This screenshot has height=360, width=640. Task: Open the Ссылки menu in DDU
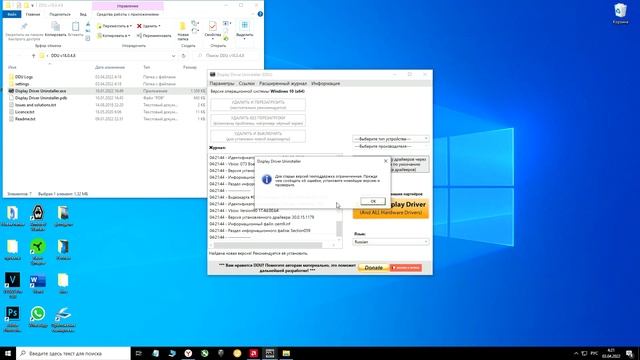coord(247,83)
